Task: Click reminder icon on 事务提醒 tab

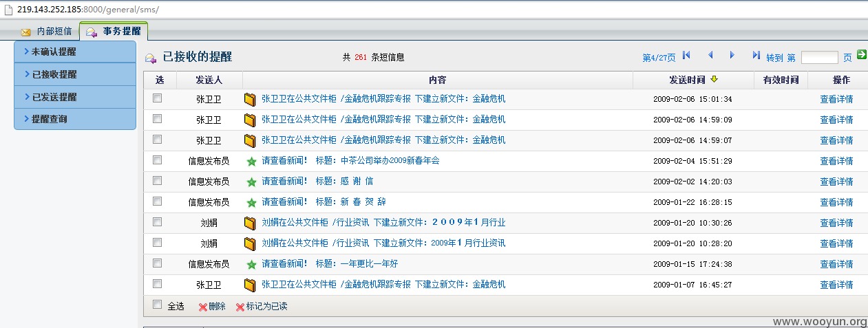Action: 92,32
